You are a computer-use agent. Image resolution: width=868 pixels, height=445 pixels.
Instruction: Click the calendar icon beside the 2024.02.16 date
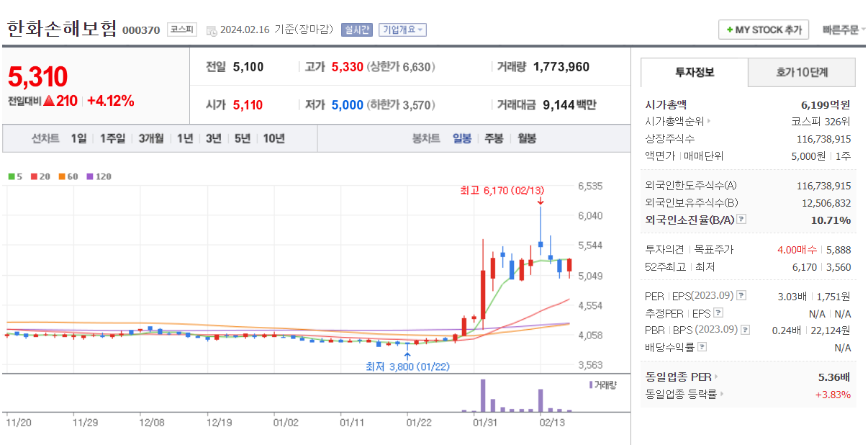[211, 30]
